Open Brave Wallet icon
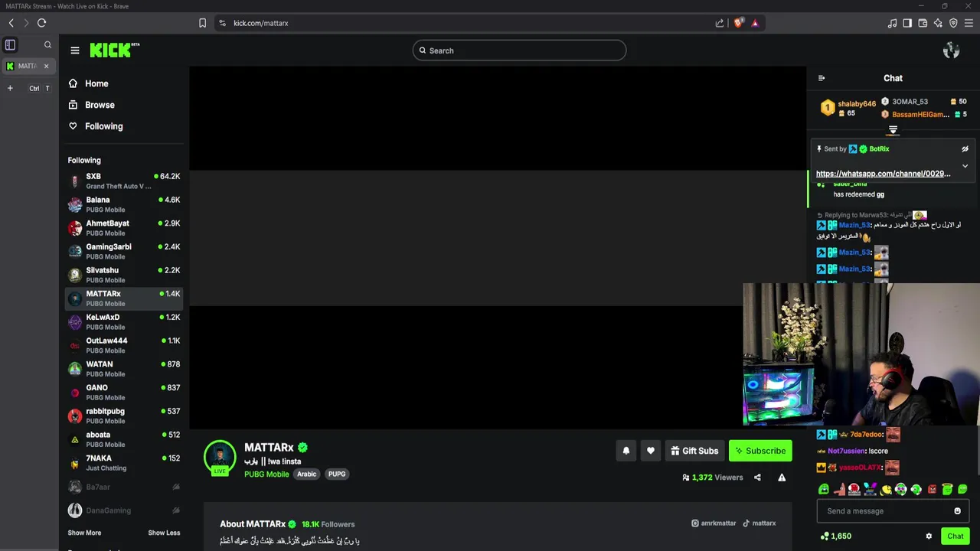Viewport: 980px width, 551px height. click(923, 23)
